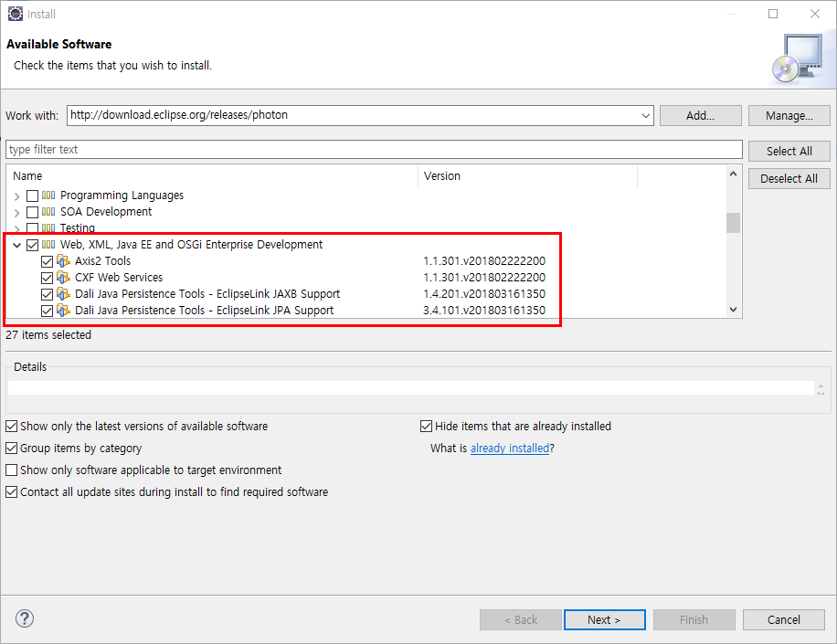Click the Name column header
This screenshot has height=644, width=837.
click(213, 176)
